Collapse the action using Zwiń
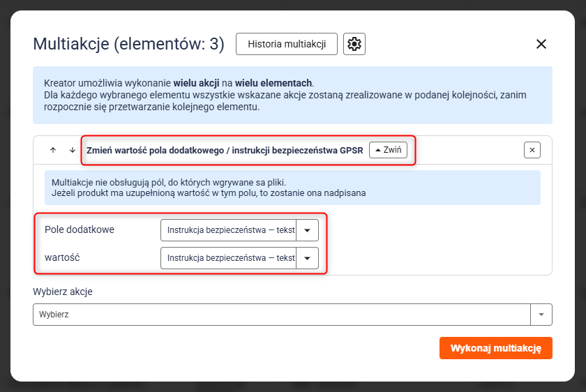 pyautogui.click(x=388, y=150)
